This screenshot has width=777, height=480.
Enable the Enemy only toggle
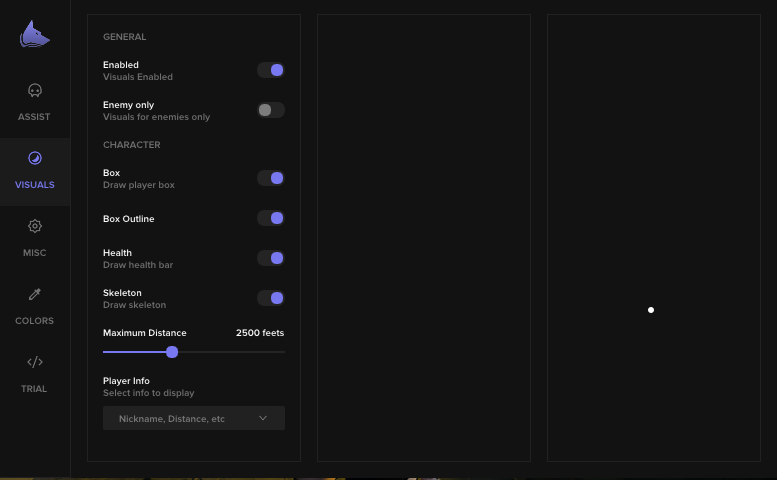coord(271,110)
